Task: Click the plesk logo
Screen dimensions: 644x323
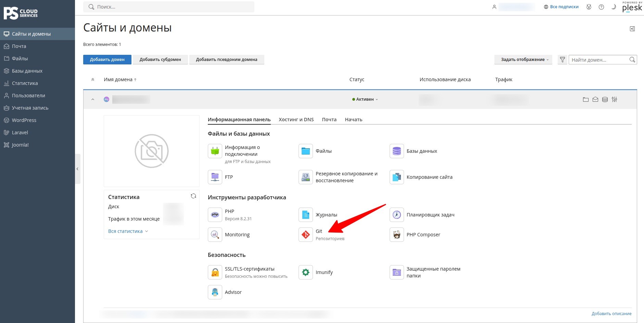Action: [632, 7]
